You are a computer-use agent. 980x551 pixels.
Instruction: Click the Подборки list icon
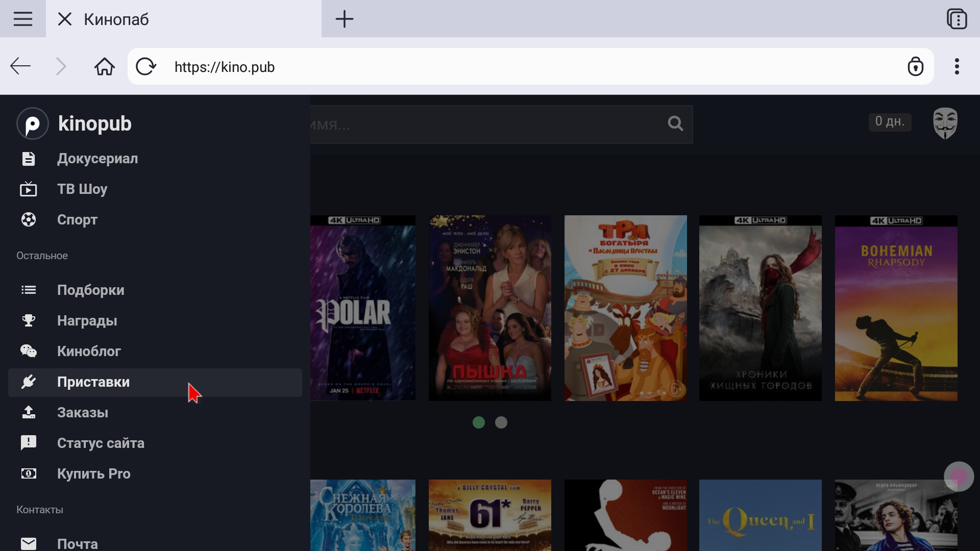29,290
